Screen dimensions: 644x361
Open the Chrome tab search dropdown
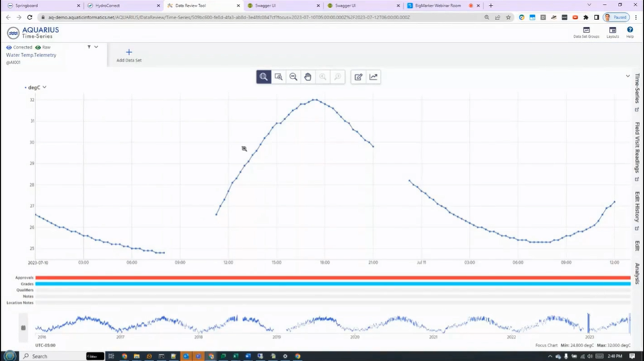point(589,6)
